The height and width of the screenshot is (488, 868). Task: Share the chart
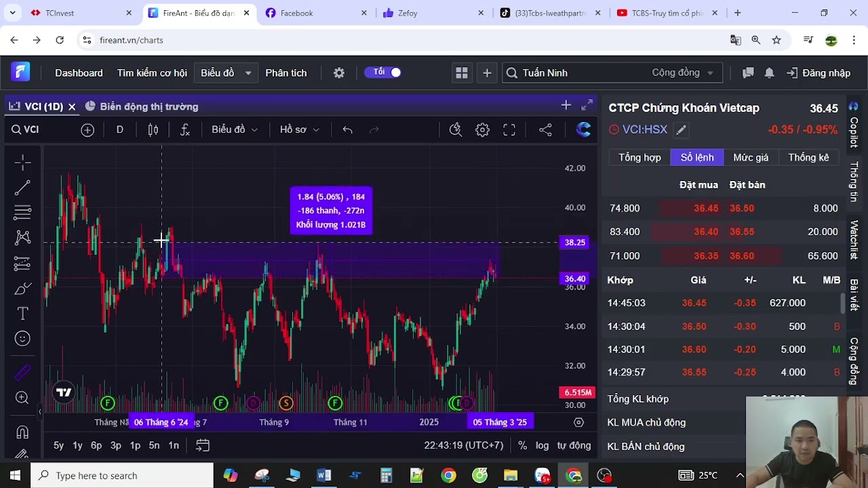tap(545, 129)
